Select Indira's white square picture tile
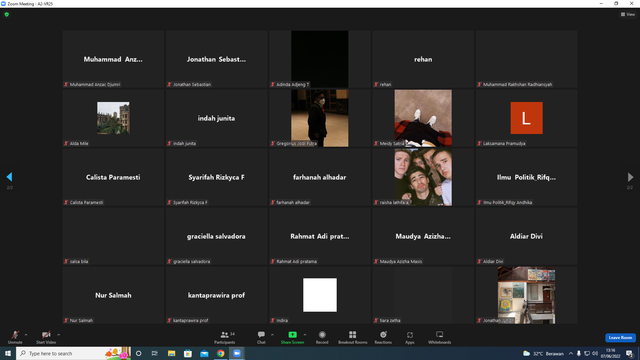Image resolution: width=640 pixels, height=360 pixels. [320, 295]
